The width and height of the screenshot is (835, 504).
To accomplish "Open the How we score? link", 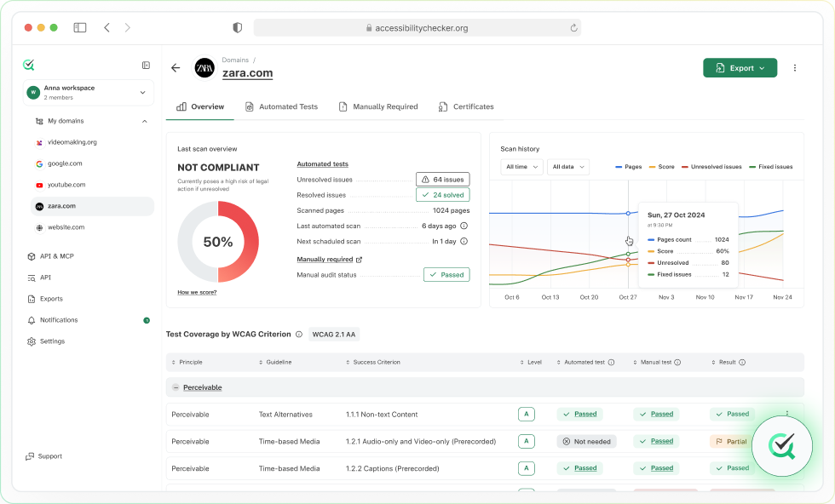I will click(197, 292).
